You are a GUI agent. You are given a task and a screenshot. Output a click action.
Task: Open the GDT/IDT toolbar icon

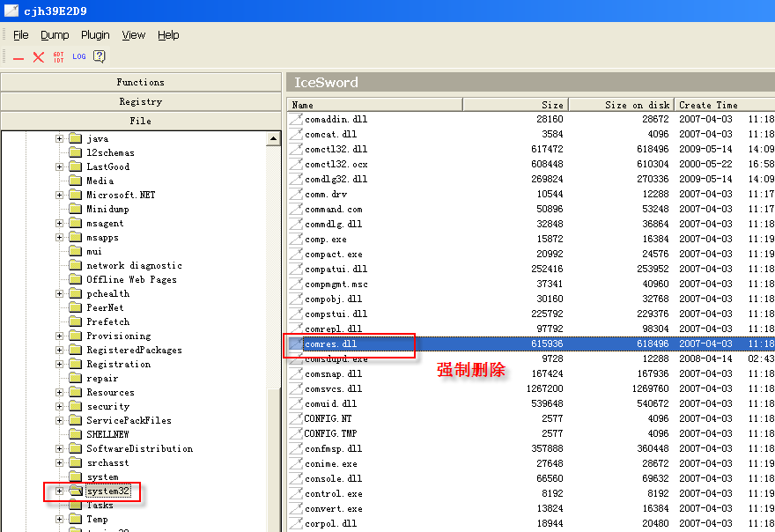[58, 57]
